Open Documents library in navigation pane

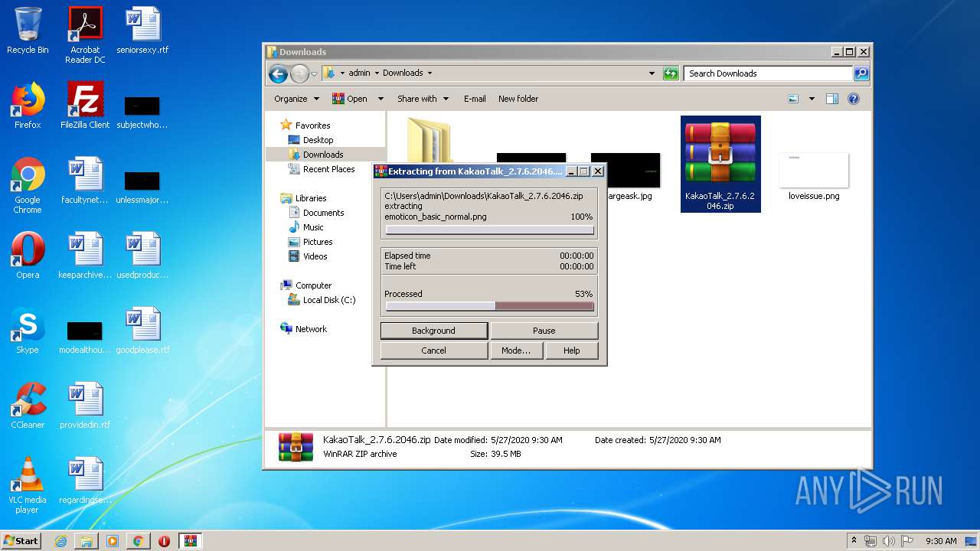click(323, 213)
